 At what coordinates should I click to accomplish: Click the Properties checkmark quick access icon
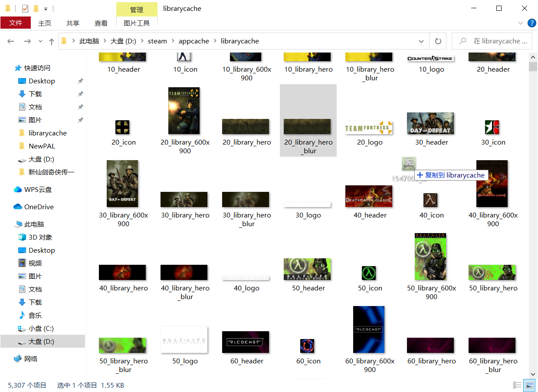click(25, 8)
